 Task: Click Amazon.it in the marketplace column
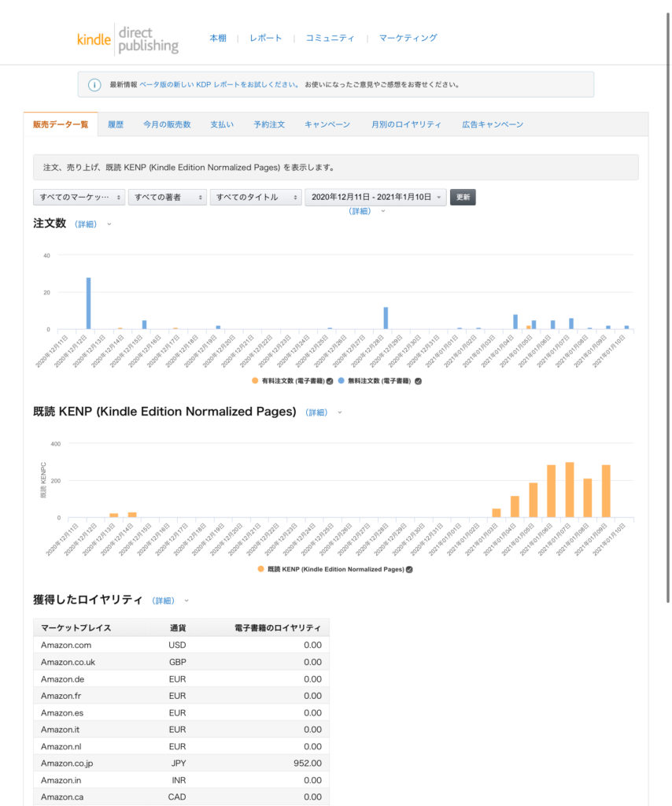60,730
